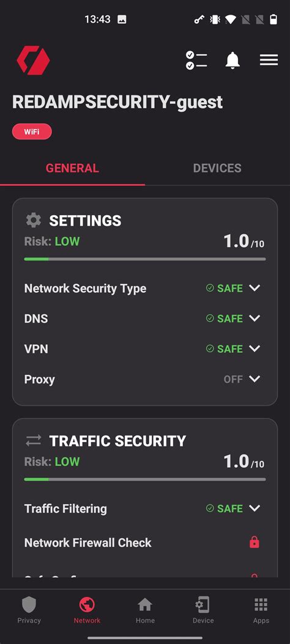Viewport: 290px width, 644px height.
Task: Go to Privacy shield tab
Action: 29,610
